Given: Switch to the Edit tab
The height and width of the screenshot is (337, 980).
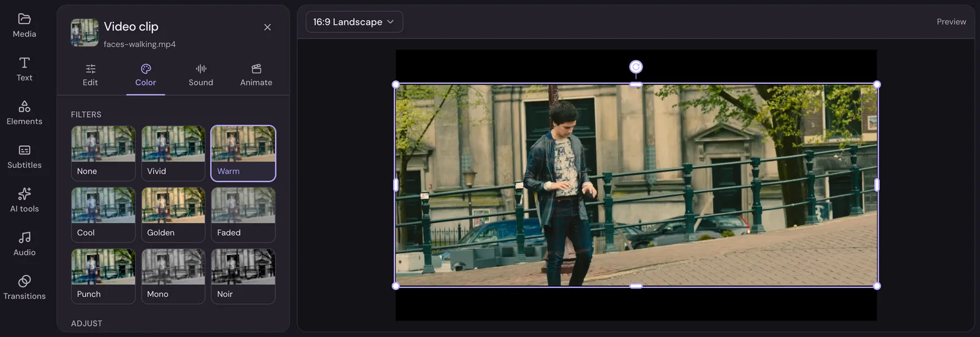Looking at the screenshot, I should click(90, 75).
